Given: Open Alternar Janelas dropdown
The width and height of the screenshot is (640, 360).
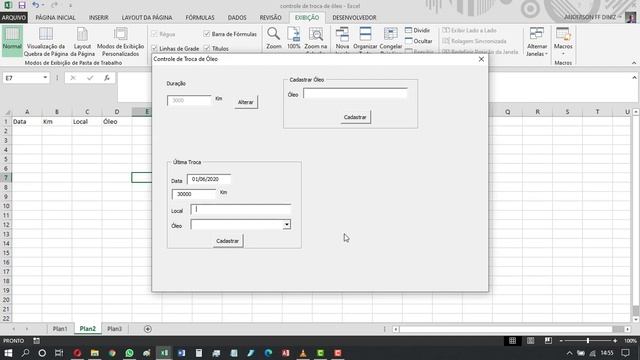Looking at the screenshot, I should tap(537, 41).
